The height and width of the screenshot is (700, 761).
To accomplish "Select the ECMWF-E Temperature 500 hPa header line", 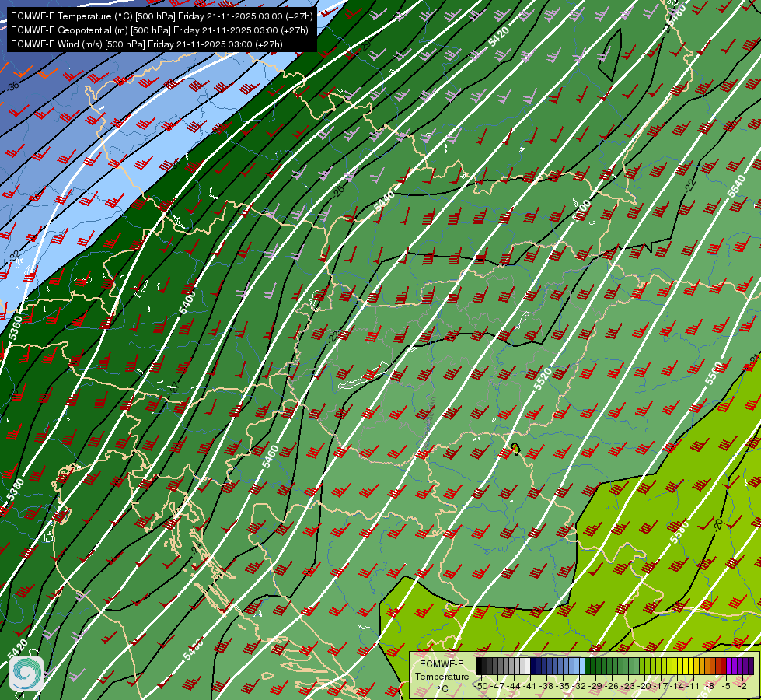I will coord(162,16).
